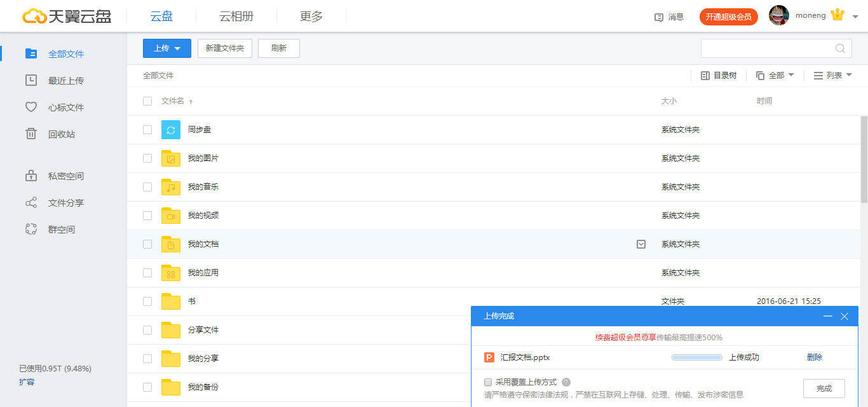Open the 消息 notifications panel
868x407 pixels.
click(669, 17)
